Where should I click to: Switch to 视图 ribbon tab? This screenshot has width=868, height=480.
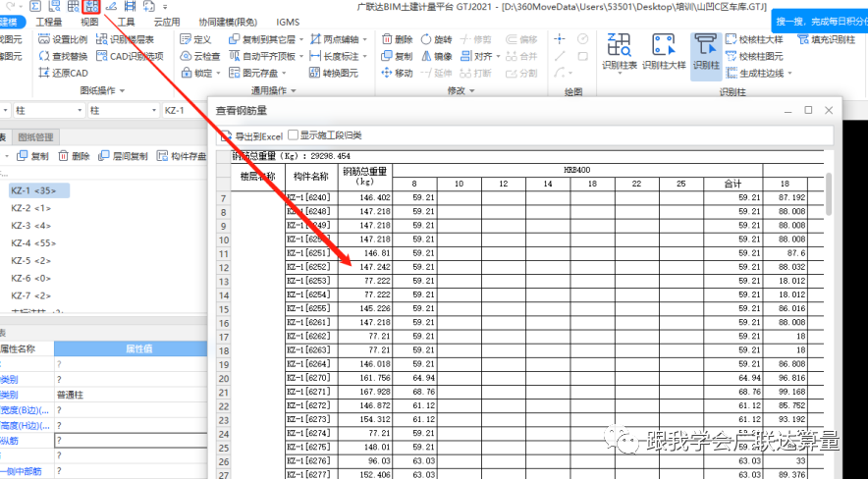(x=89, y=23)
